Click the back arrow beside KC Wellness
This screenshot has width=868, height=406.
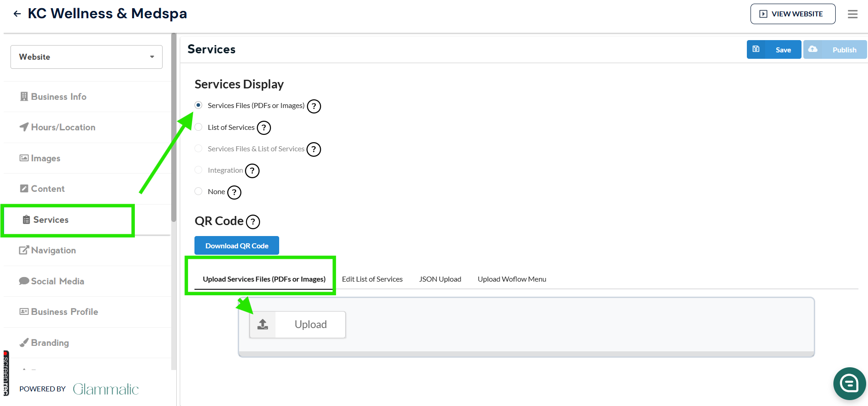point(17,14)
